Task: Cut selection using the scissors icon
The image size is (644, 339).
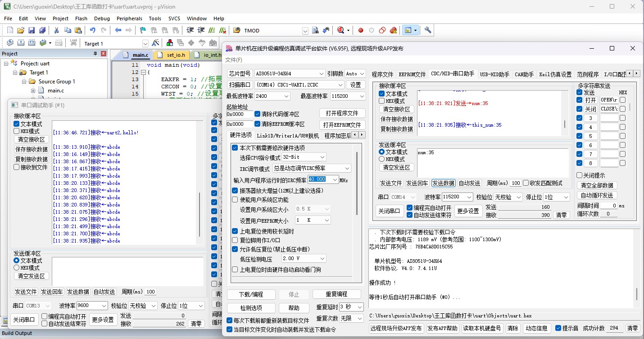Action: click(57, 30)
